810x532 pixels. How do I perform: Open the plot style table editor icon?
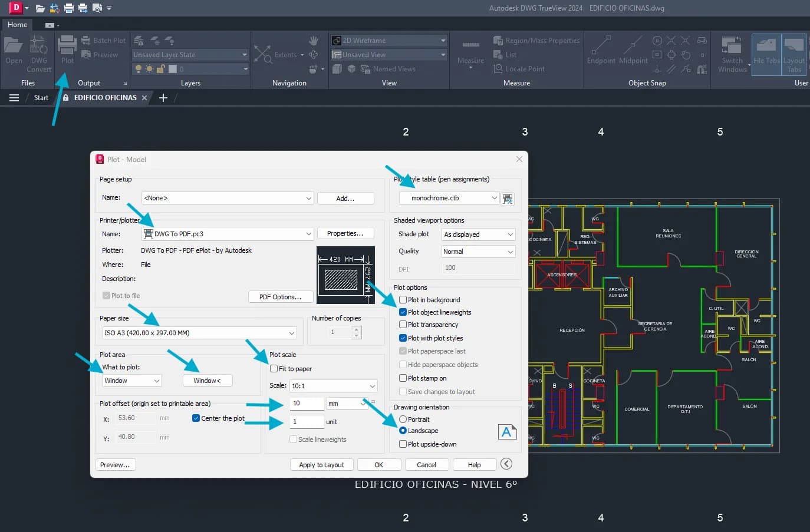coord(508,199)
